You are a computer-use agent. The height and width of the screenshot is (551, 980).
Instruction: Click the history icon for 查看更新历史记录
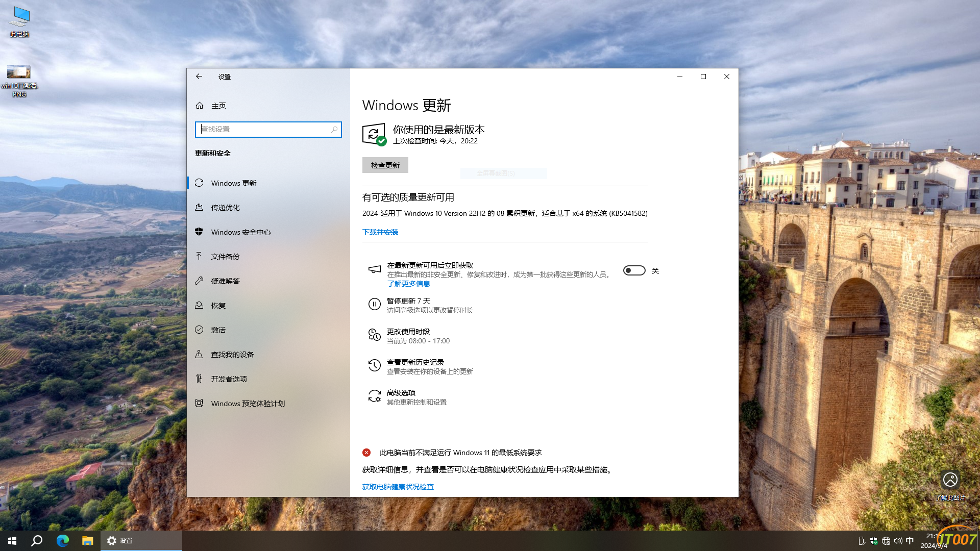(x=375, y=366)
